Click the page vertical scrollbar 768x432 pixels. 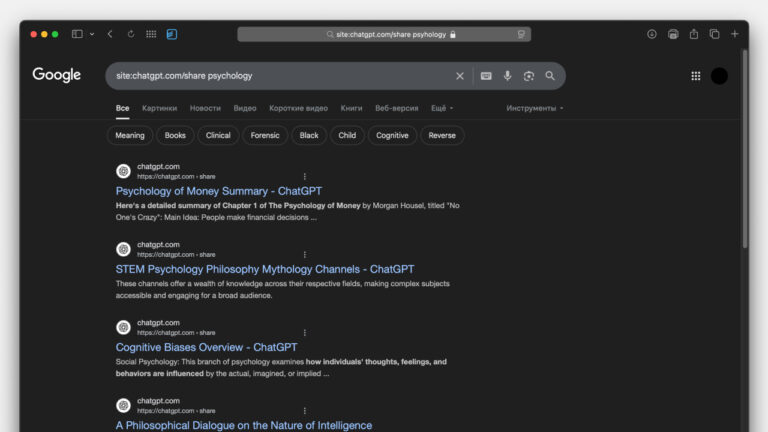744,147
